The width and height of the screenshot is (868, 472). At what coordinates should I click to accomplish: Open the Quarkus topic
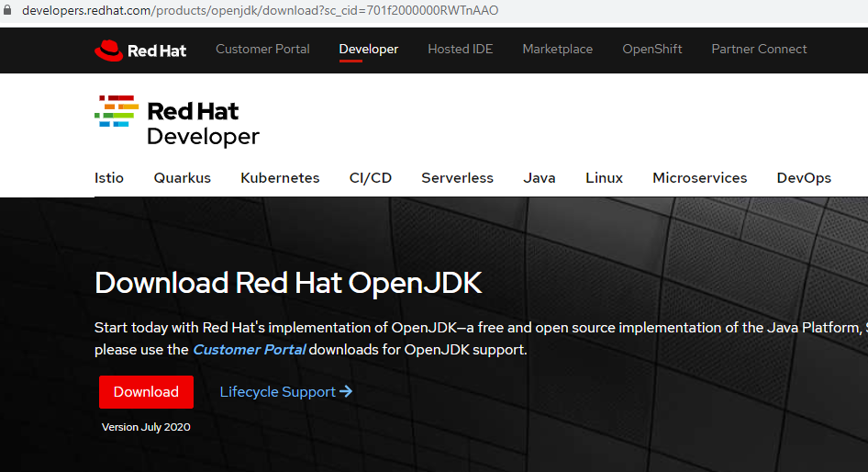182,178
